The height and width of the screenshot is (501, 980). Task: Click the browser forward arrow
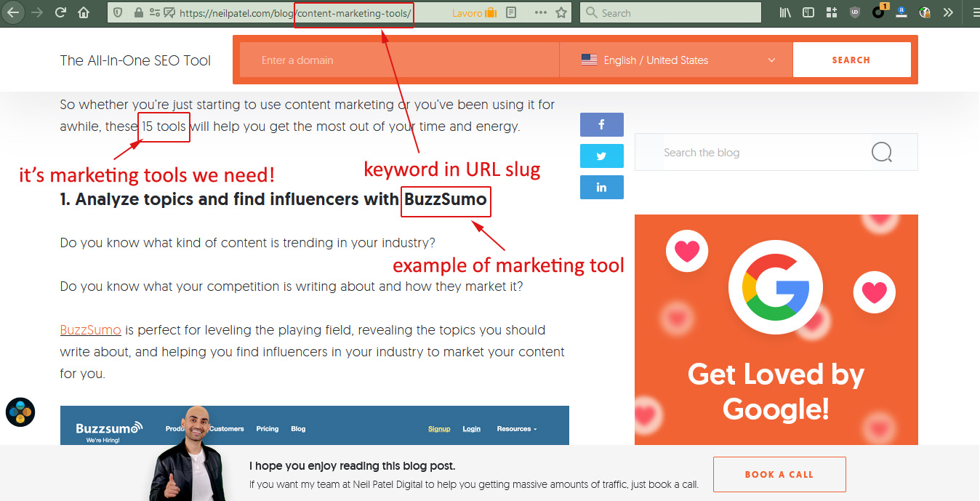[36, 12]
